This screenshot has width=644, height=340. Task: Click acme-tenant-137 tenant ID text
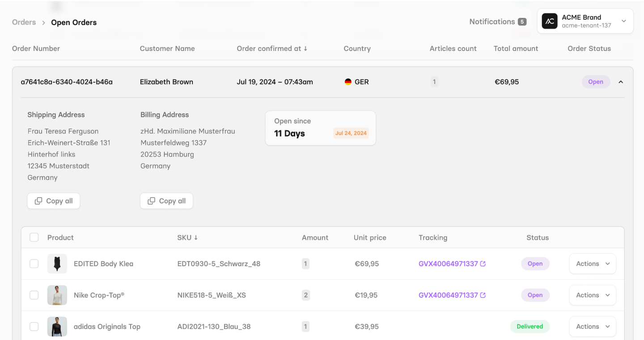pos(586,25)
